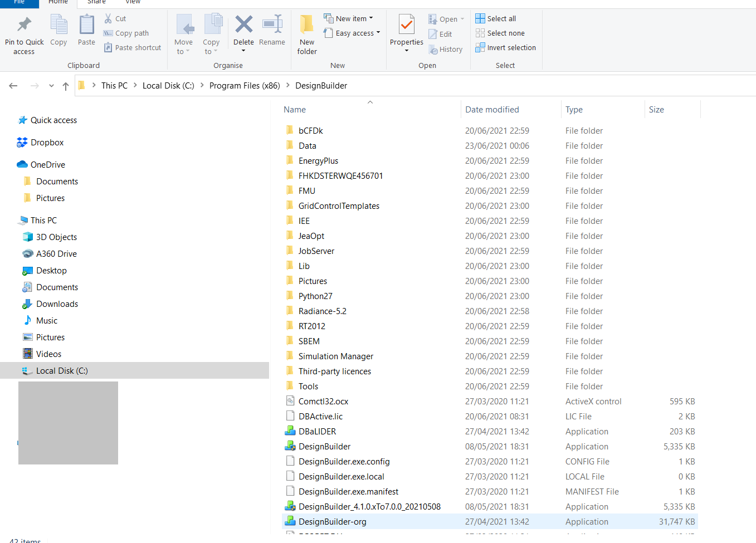Expand the Move to dropdown
756x543 pixels.
pyautogui.click(x=183, y=35)
